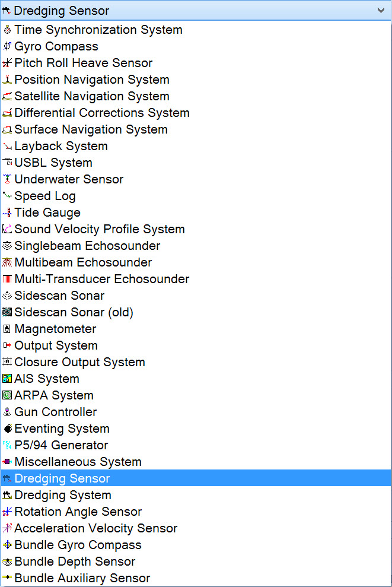Click the Tide Gauge icon

coord(7,212)
